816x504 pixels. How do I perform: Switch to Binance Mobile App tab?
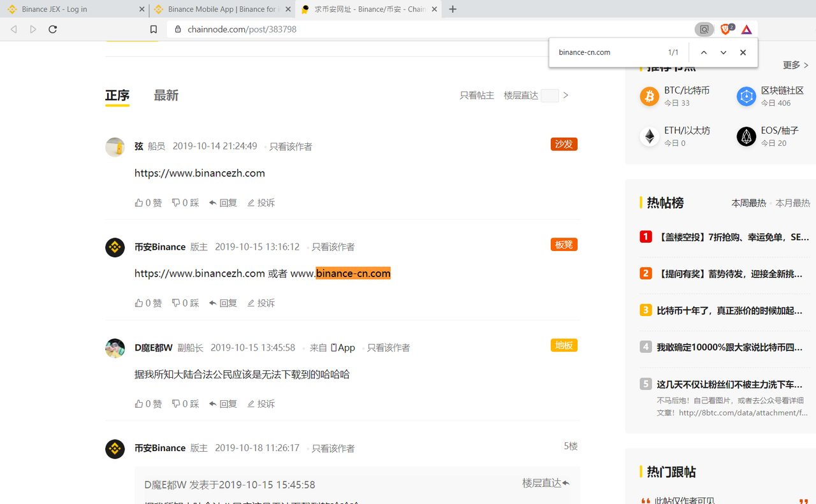222,9
